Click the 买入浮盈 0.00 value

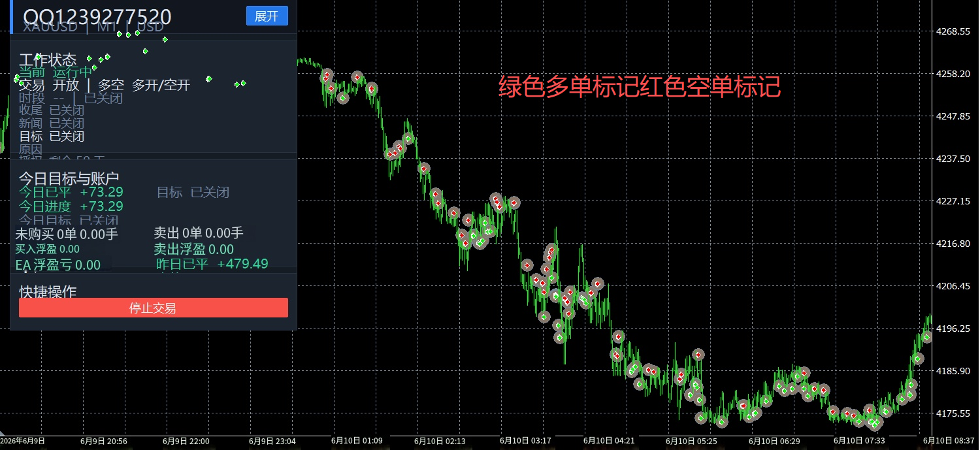tap(48, 249)
